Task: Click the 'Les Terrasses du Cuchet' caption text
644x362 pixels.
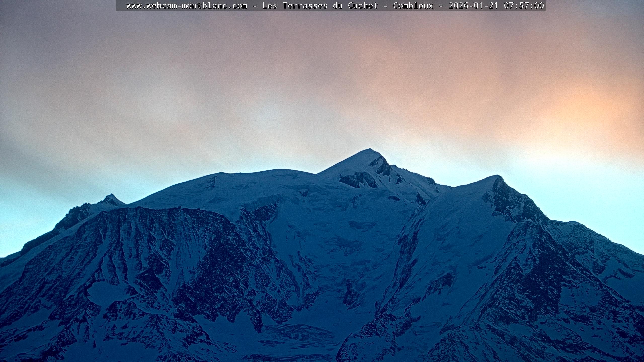Action: coord(320,6)
